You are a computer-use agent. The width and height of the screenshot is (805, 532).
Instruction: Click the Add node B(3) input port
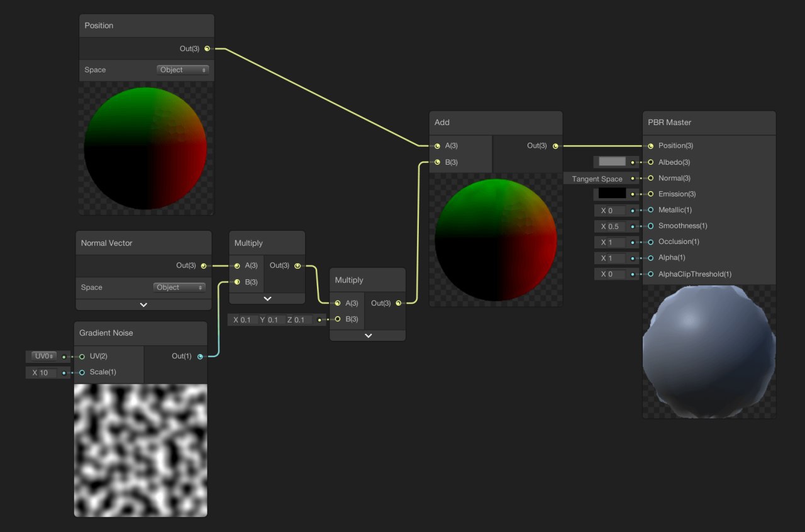point(437,162)
